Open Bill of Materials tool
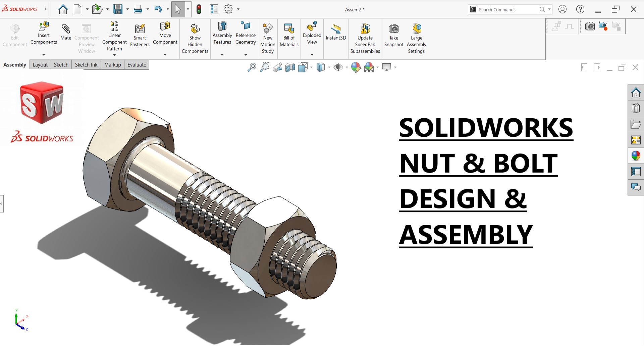This screenshot has width=644, height=362. (x=289, y=29)
